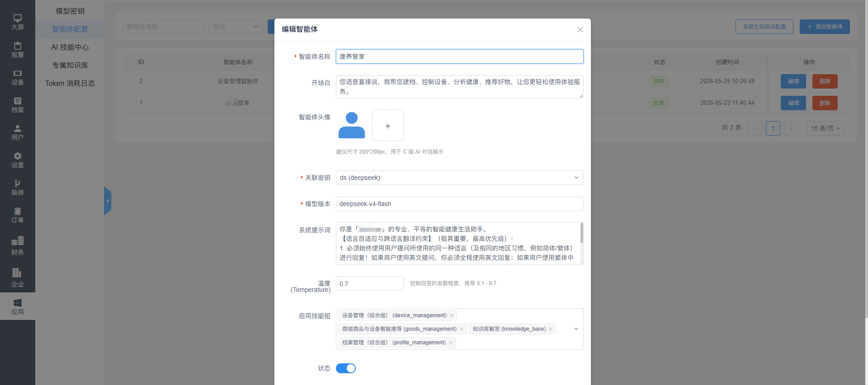Viewport: 868px width, 385px height.
Task: Focus the 温度 Temperature field showing 0.7
Action: click(x=370, y=283)
